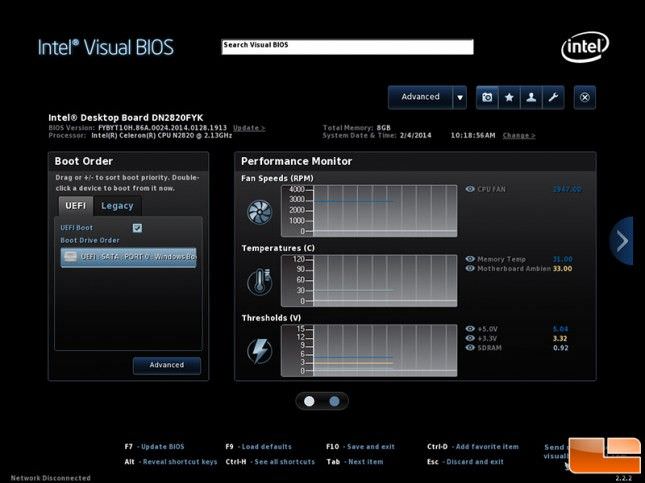
Task: Open favorites with the star icon
Action: [x=509, y=97]
